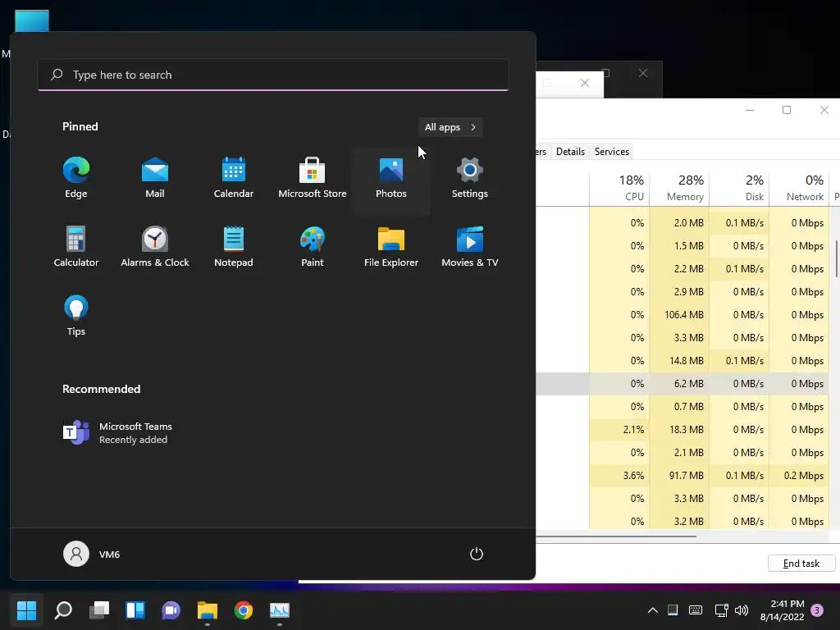Click the taskbar clock and date
The height and width of the screenshot is (630, 840).
pos(782,610)
